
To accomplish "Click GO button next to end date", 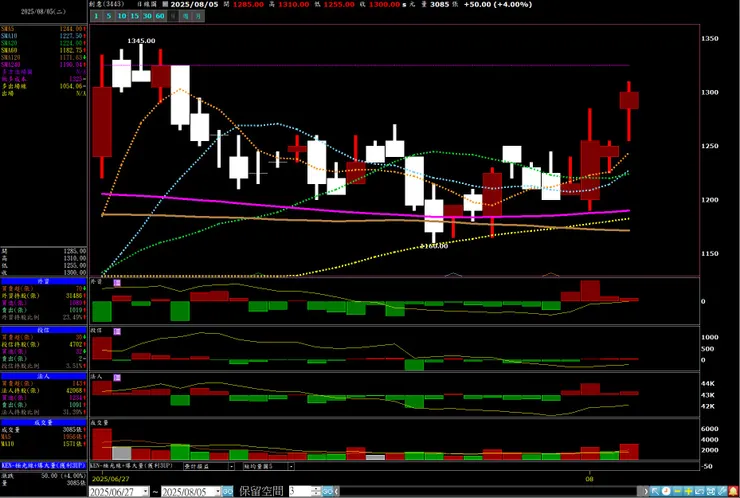I will click(x=227, y=491).
